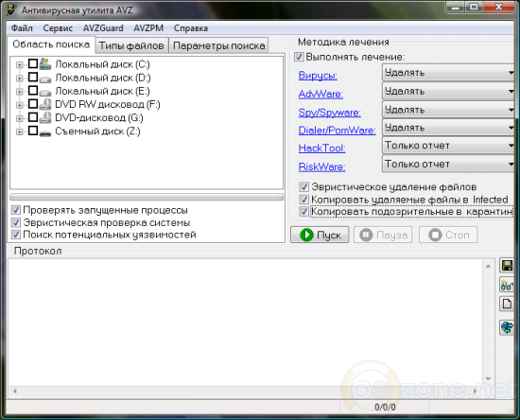Disable Эвристическое удаление файлов checkbox

coord(303,186)
